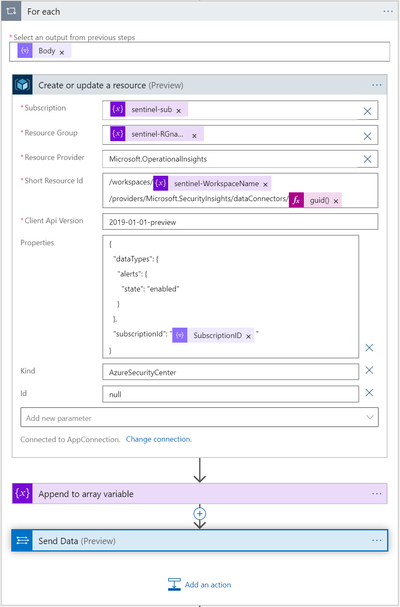Viewport: 400px width, 607px height.
Task: Expand the Add new parameter dropdown
Action: pos(199,417)
